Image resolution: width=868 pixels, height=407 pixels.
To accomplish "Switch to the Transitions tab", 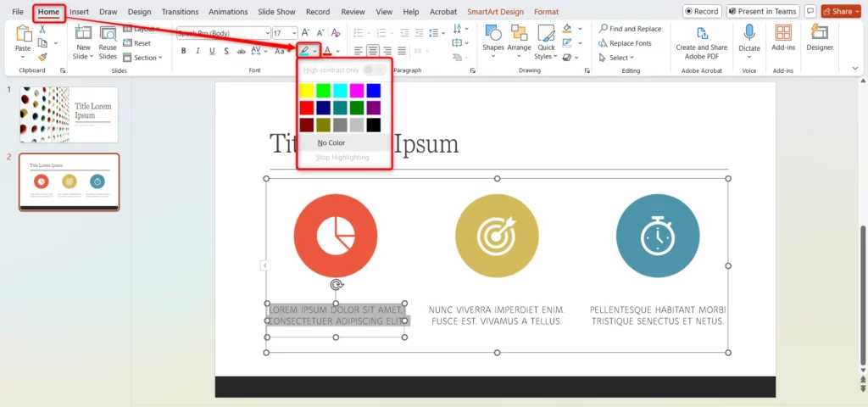I will (179, 12).
